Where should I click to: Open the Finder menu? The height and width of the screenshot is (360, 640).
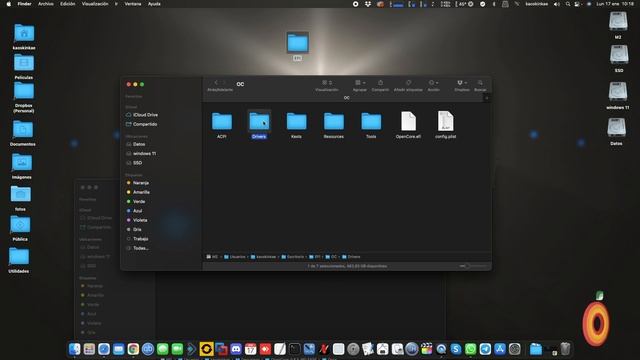pos(24,4)
